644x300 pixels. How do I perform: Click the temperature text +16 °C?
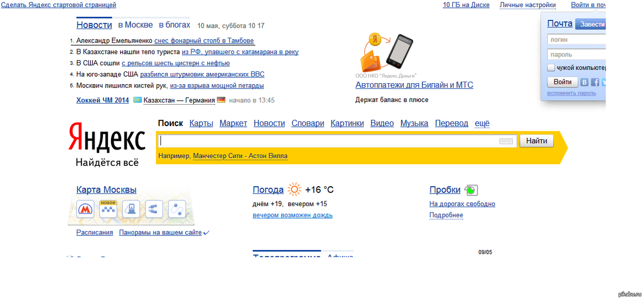pyautogui.click(x=319, y=190)
